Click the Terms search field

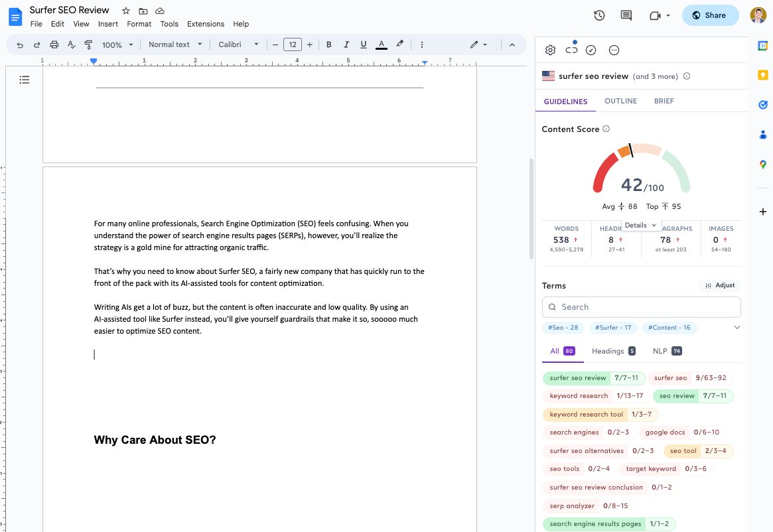tap(642, 307)
